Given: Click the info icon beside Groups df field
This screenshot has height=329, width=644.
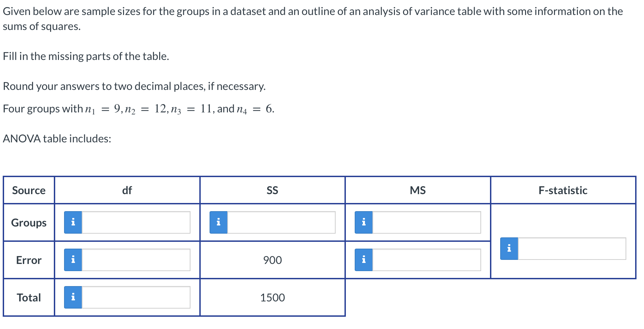Looking at the screenshot, I should click(x=73, y=222).
